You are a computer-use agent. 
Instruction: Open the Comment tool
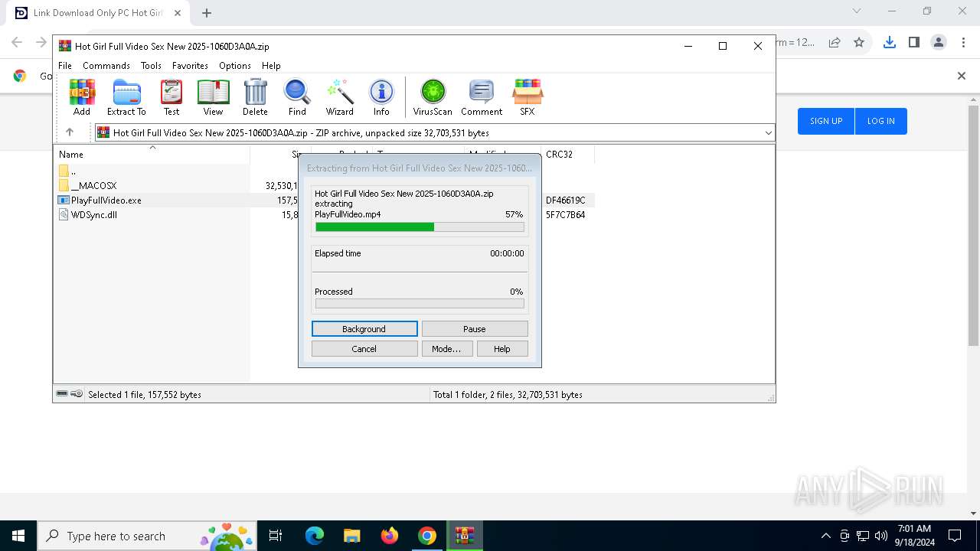[482, 97]
